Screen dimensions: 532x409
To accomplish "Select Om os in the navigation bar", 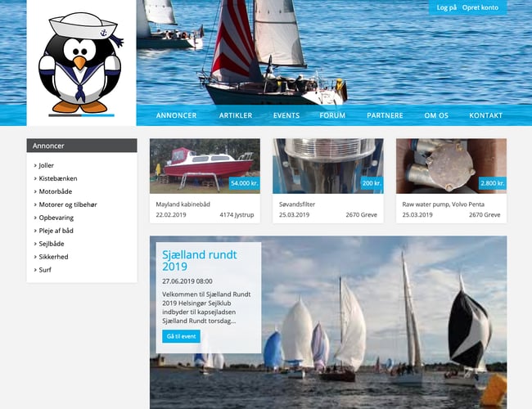I will click(x=436, y=115).
